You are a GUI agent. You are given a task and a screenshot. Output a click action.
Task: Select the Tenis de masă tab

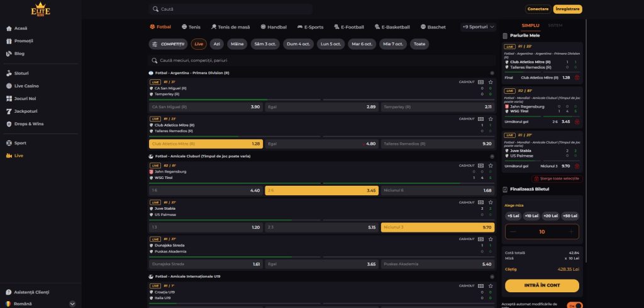tap(230, 27)
